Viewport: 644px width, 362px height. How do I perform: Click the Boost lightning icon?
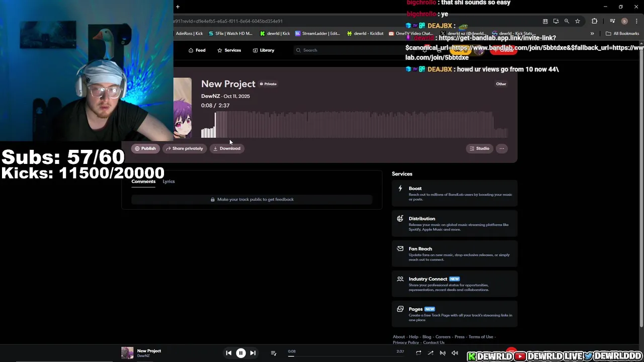[x=400, y=189]
